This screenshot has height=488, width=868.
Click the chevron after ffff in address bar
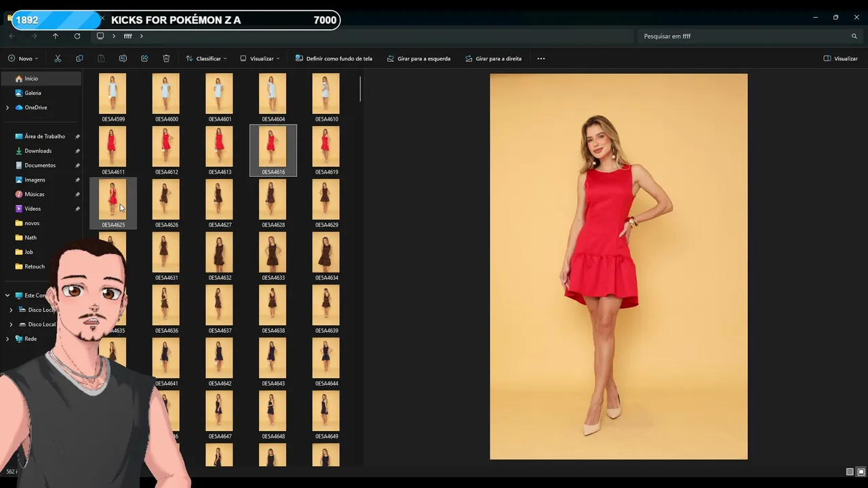point(142,36)
